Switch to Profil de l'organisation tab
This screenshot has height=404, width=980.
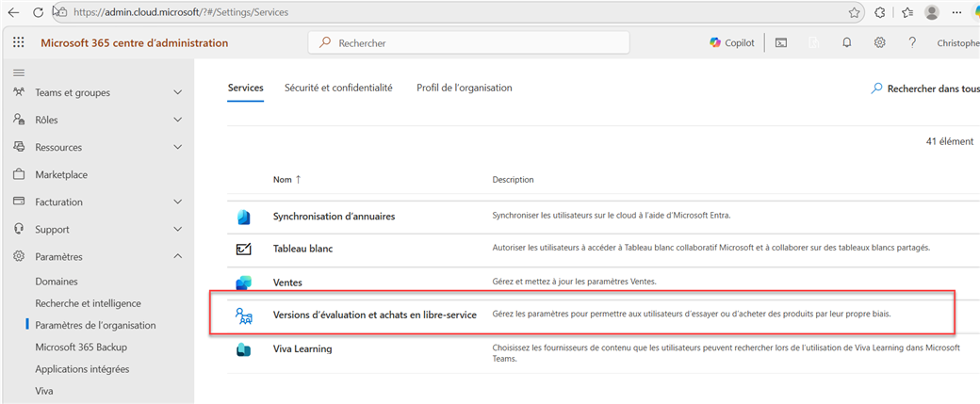[x=464, y=88]
